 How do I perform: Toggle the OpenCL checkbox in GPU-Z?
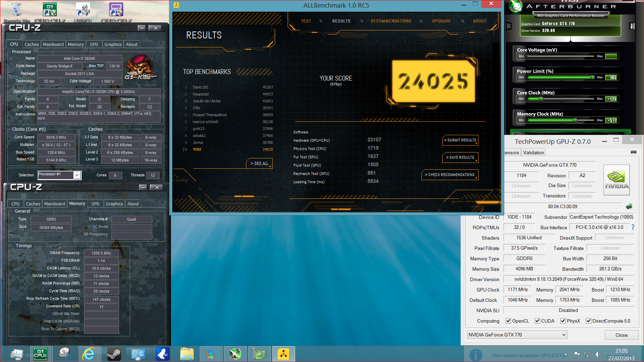coord(508,321)
